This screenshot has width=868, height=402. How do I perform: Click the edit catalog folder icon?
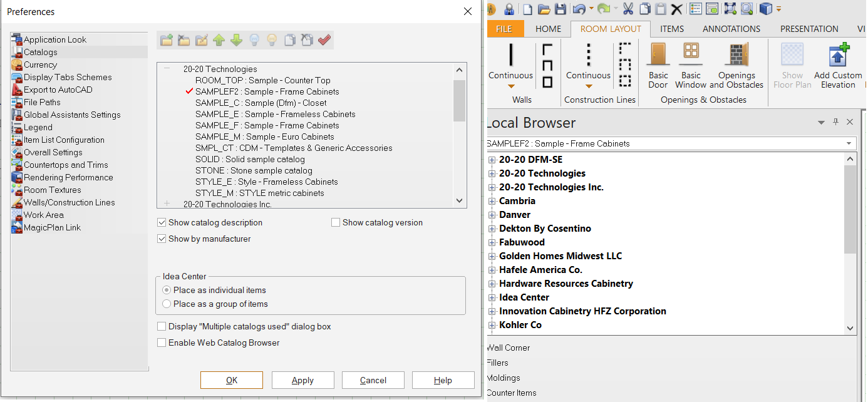[x=202, y=40]
